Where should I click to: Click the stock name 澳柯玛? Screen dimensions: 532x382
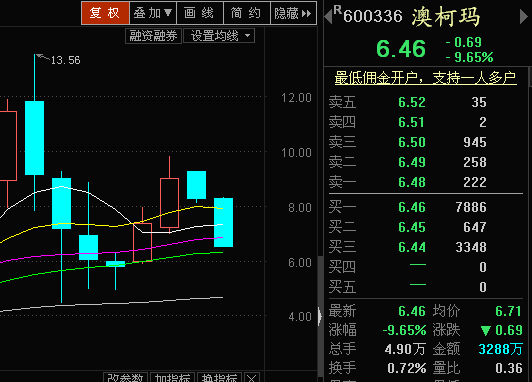tap(446, 17)
